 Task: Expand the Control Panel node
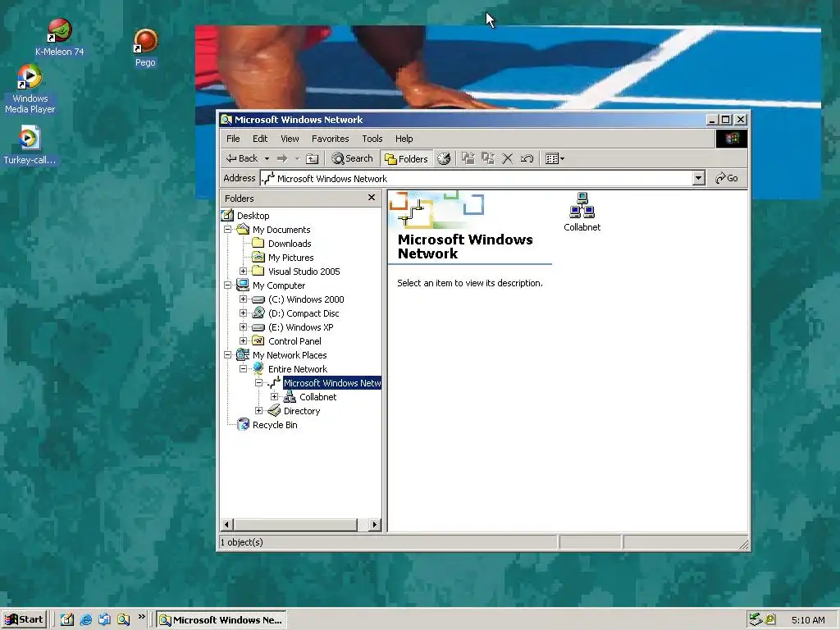(x=243, y=340)
